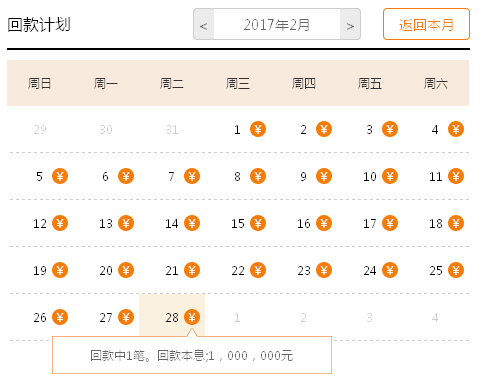
Task: Click the 返回本月 button
Action: [426, 24]
